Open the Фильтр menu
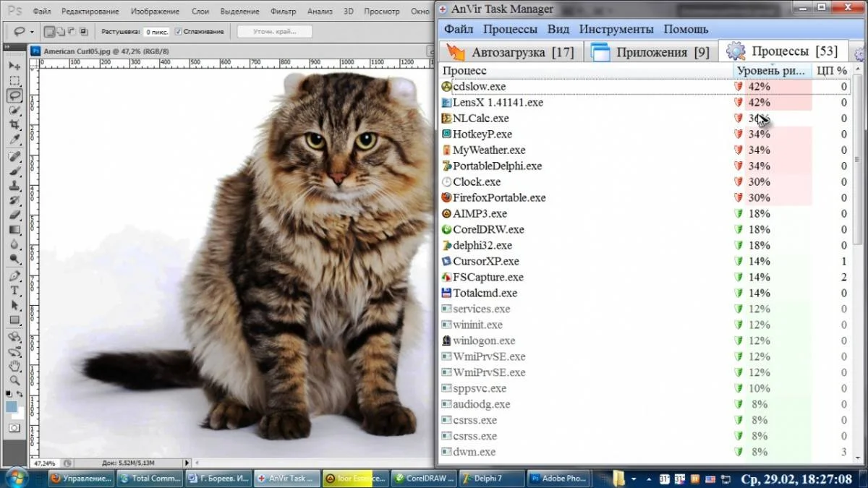Viewport: 868px width, 488px height. pyautogui.click(x=283, y=12)
